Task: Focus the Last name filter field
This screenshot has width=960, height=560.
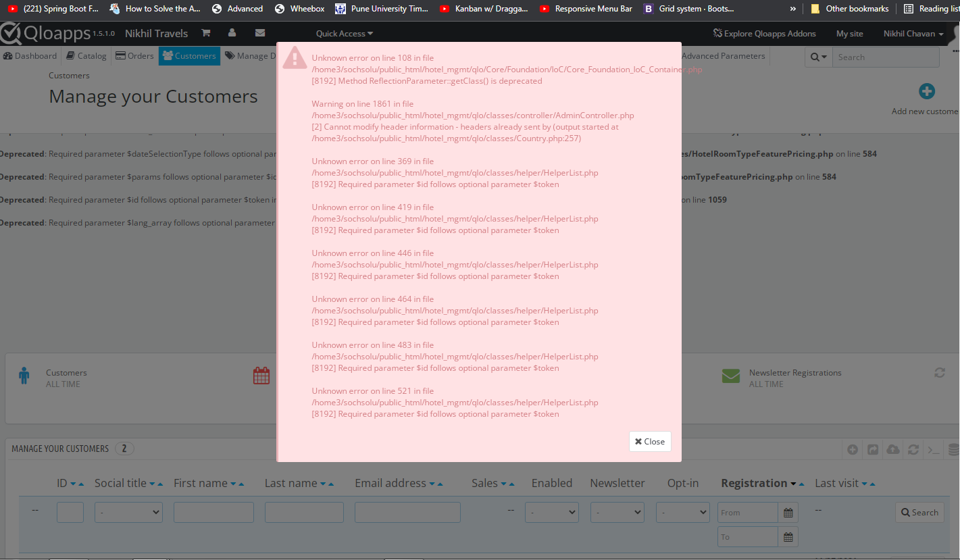Action: 304,512
